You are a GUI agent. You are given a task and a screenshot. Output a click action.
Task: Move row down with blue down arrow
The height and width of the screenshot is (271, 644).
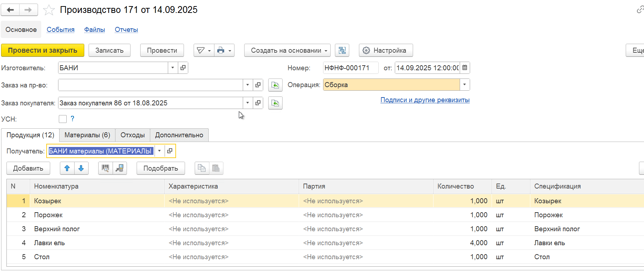click(x=81, y=168)
